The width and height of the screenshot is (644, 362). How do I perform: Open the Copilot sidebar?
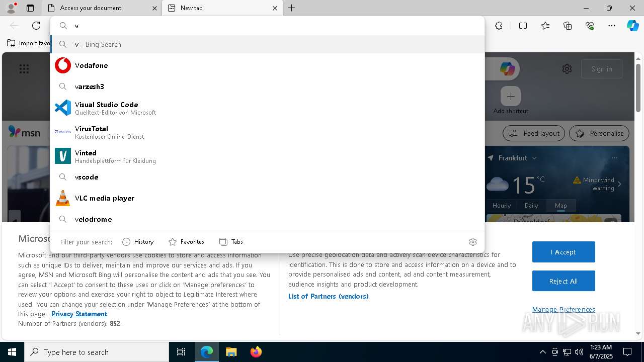[x=632, y=26]
